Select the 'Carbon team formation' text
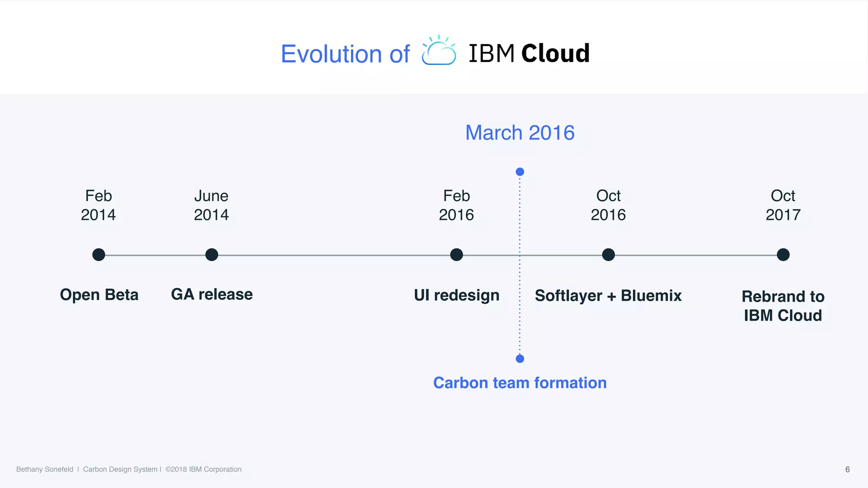 tap(520, 383)
